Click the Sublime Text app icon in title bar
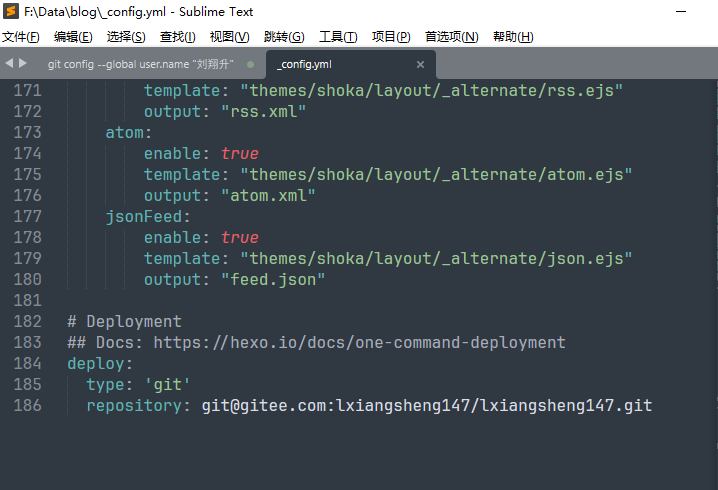 (x=12, y=12)
